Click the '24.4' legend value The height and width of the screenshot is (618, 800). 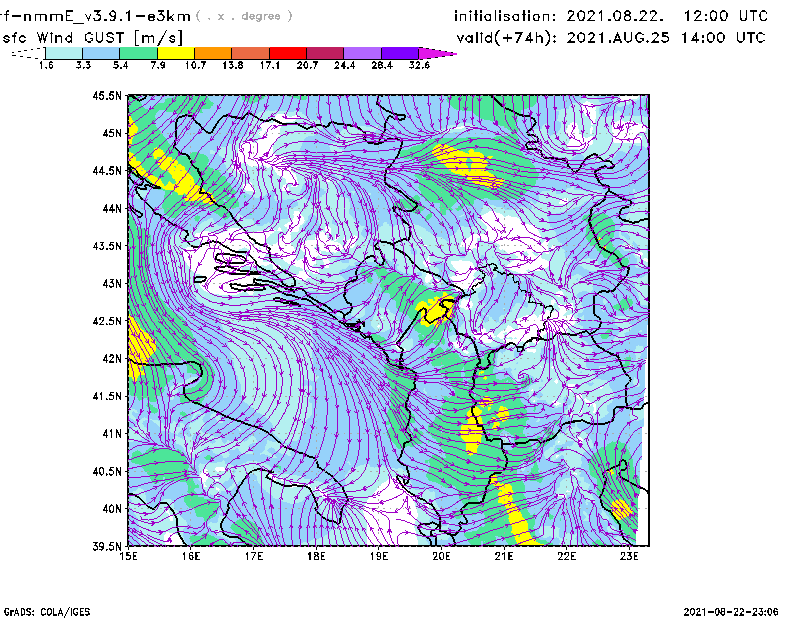coord(344,65)
